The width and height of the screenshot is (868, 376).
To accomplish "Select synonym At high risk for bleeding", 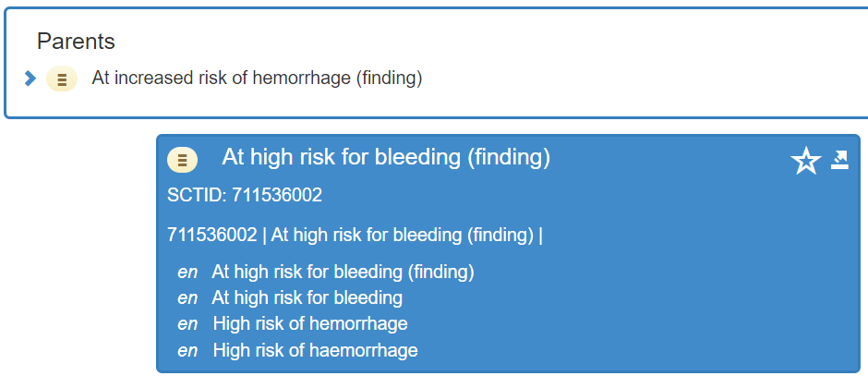I will (307, 297).
